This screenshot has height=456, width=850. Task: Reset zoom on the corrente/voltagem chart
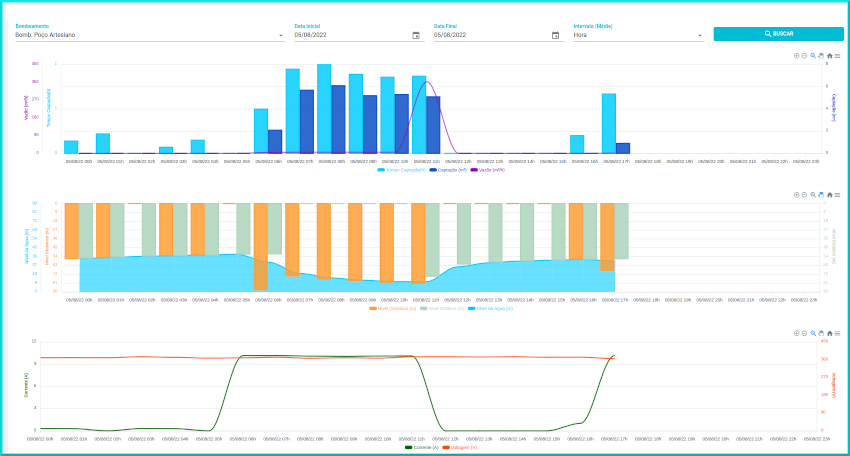click(829, 333)
